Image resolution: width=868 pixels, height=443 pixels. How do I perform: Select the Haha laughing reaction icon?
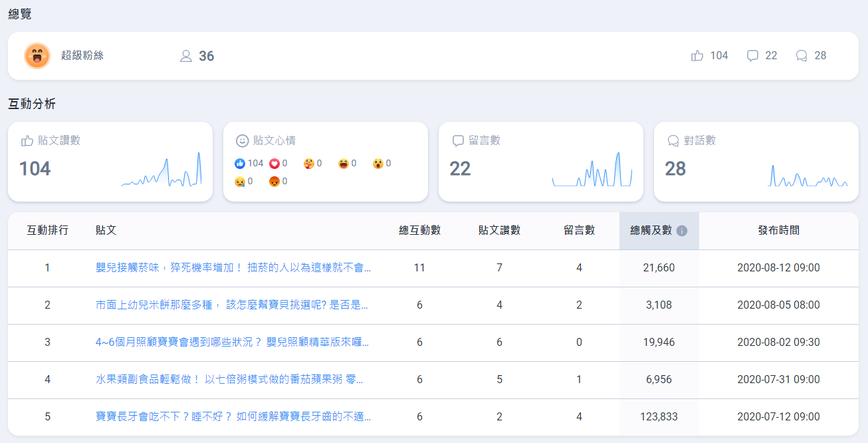[x=343, y=163]
